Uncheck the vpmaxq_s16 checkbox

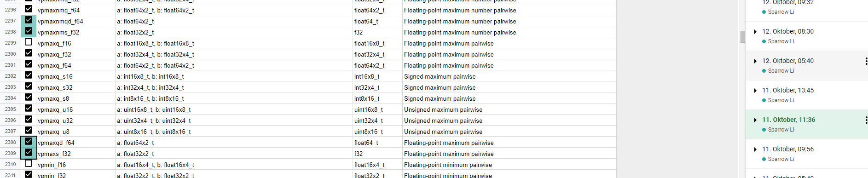pyautogui.click(x=29, y=75)
